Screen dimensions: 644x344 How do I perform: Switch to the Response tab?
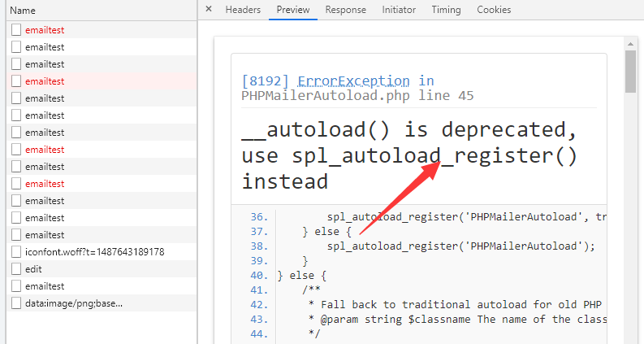(x=345, y=10)
